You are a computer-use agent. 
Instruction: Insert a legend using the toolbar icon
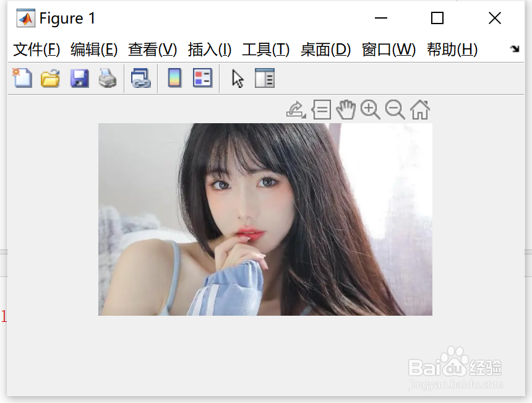point(202,78)
